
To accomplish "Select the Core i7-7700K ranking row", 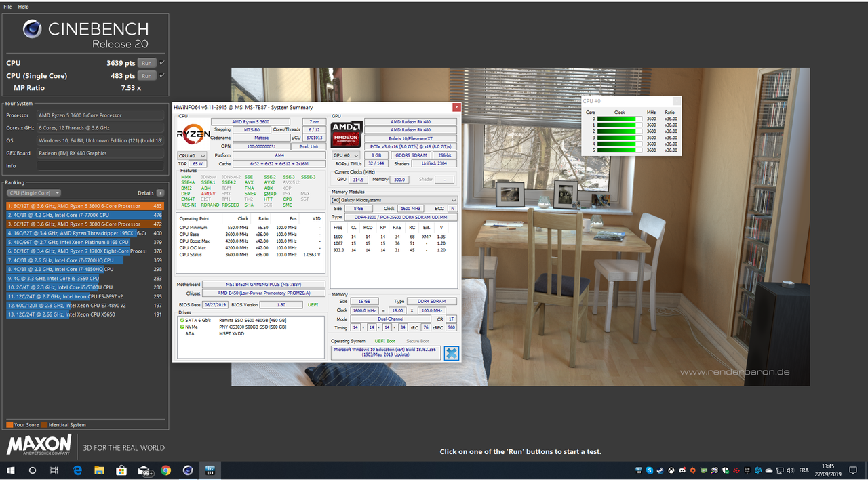I will tap(85, 215).
